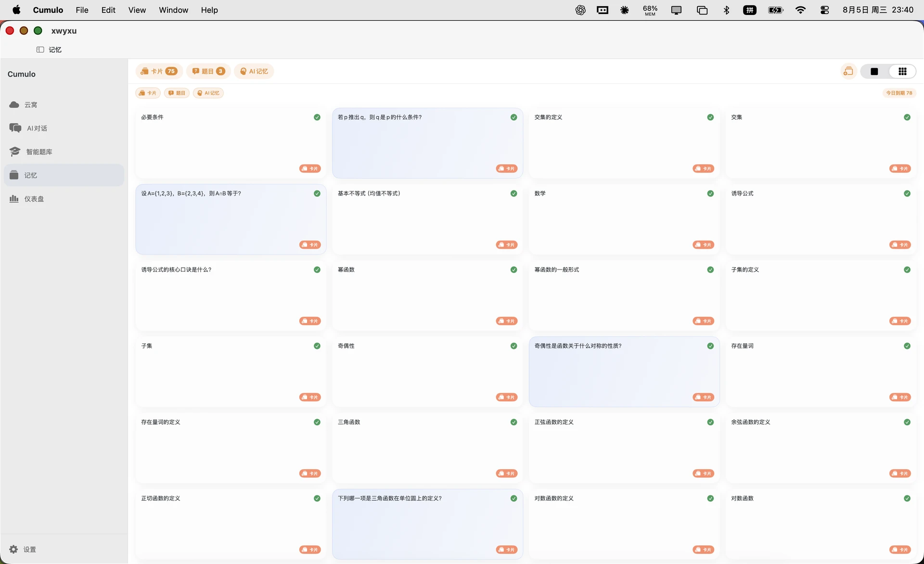Apply the small 卡片 filter chip
This screenshot has height=564, width=924.
[148, 93]
